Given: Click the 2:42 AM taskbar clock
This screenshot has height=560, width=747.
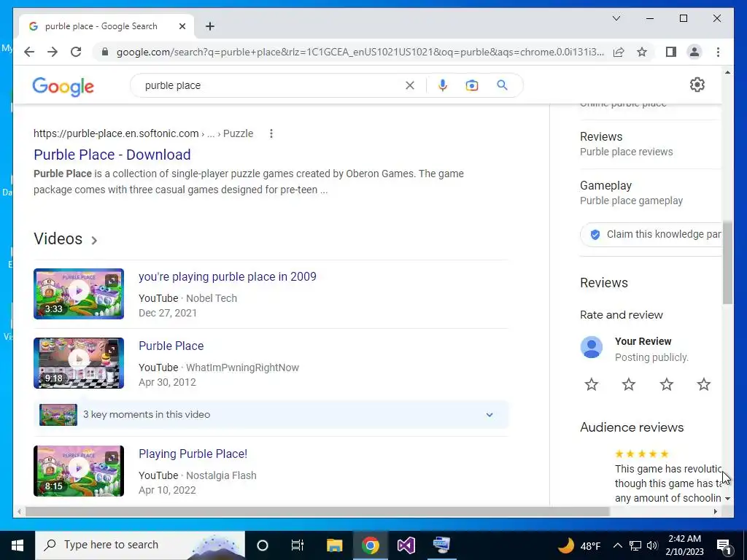Looking at the screenshot, I should (686, 545).
